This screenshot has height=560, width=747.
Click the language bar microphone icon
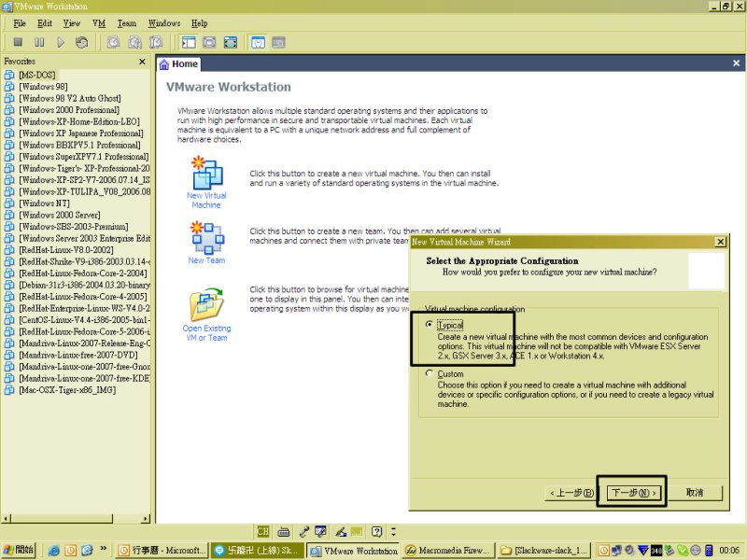(304, 531)
